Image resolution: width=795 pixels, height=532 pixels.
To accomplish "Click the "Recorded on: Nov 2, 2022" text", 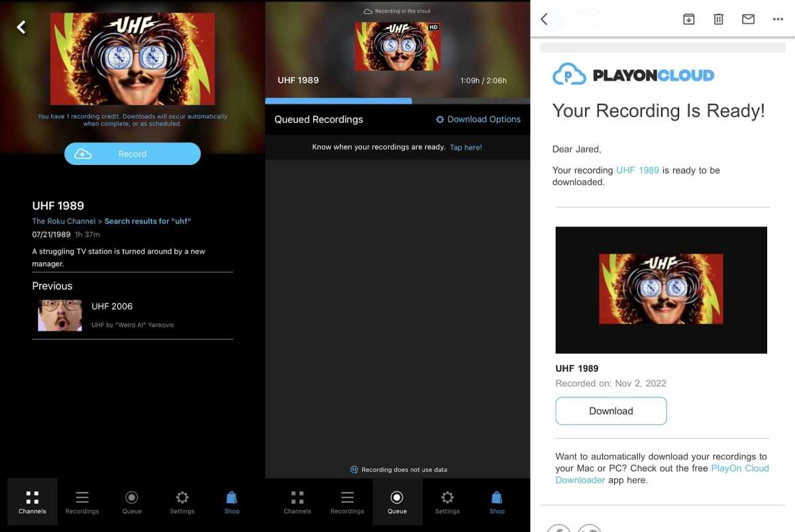I will pos(611,383).
